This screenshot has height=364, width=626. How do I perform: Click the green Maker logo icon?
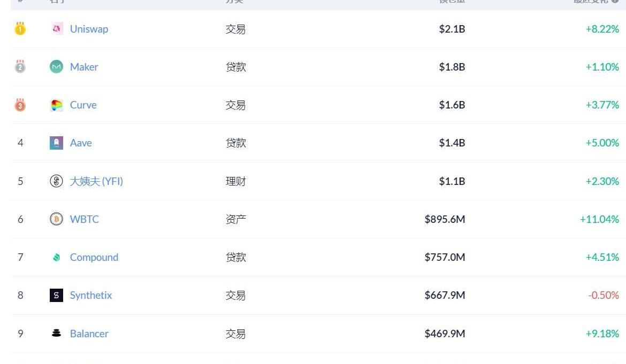coord(56,67)
